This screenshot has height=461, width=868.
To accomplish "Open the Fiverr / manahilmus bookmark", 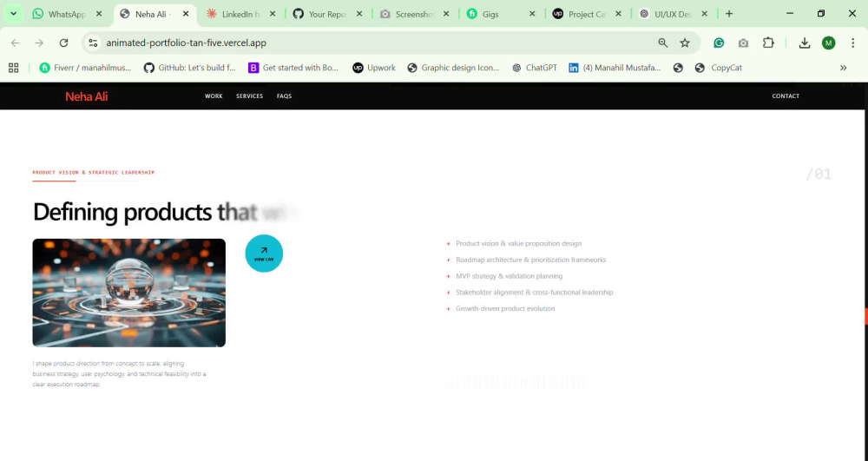I will pos(85,68).
